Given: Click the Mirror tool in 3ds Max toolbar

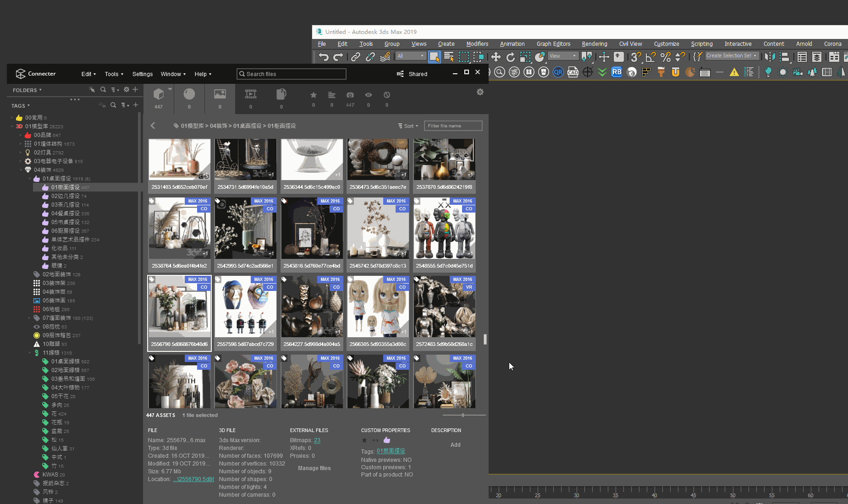Looking at the screenshot, I should pos(770,57).
